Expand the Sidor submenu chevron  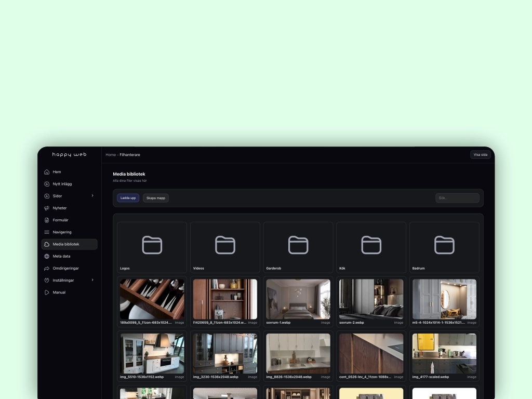[92, 196]
